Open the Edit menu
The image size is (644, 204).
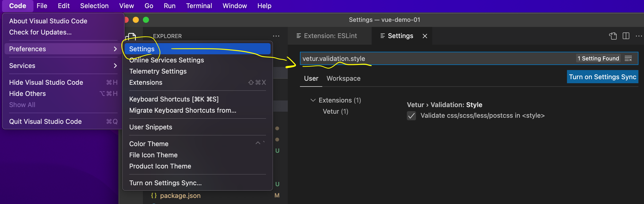click(64, 6)
